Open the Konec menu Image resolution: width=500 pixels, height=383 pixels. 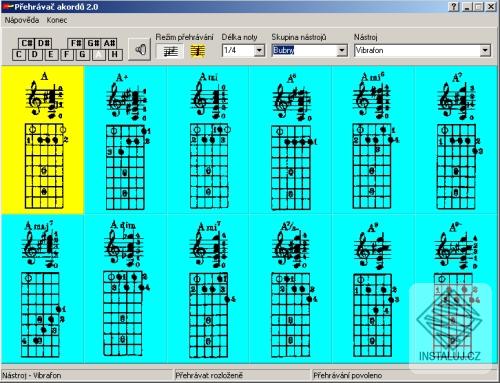click(x=57, y=20)
